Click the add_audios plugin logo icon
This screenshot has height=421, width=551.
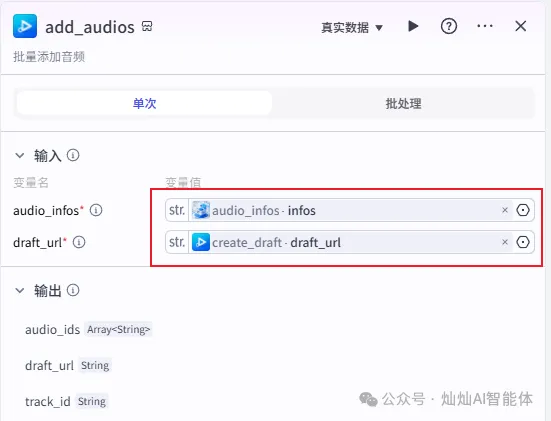[x=25, y=26]
